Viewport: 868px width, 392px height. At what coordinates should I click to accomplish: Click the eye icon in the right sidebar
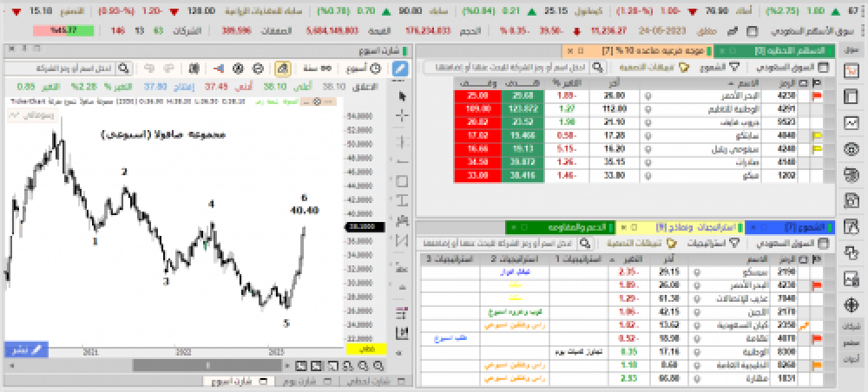[852, 148]
